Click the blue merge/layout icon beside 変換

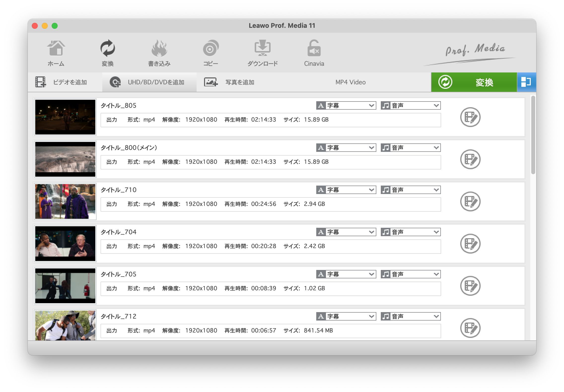(526, 82)
